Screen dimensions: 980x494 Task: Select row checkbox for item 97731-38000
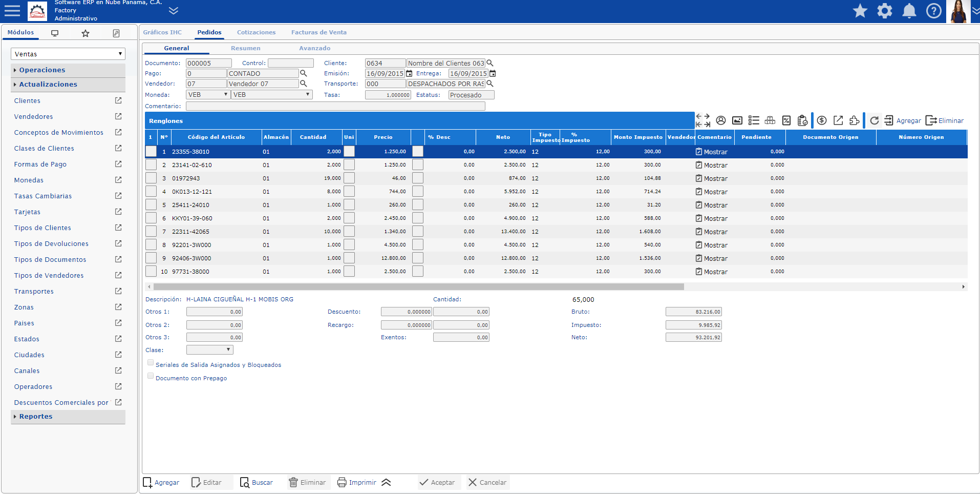coord(151,271)
